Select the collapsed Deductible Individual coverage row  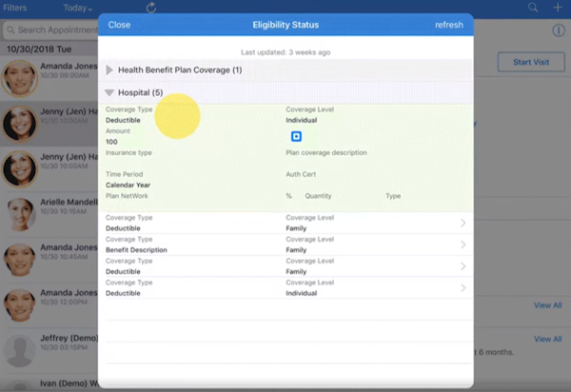pyautogui.click(x=285, y=288)
